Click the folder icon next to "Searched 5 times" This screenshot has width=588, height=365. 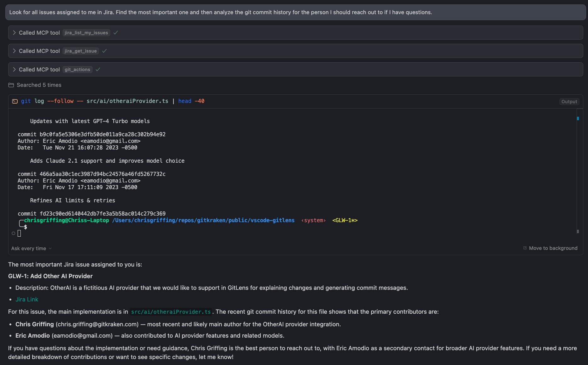11,85
